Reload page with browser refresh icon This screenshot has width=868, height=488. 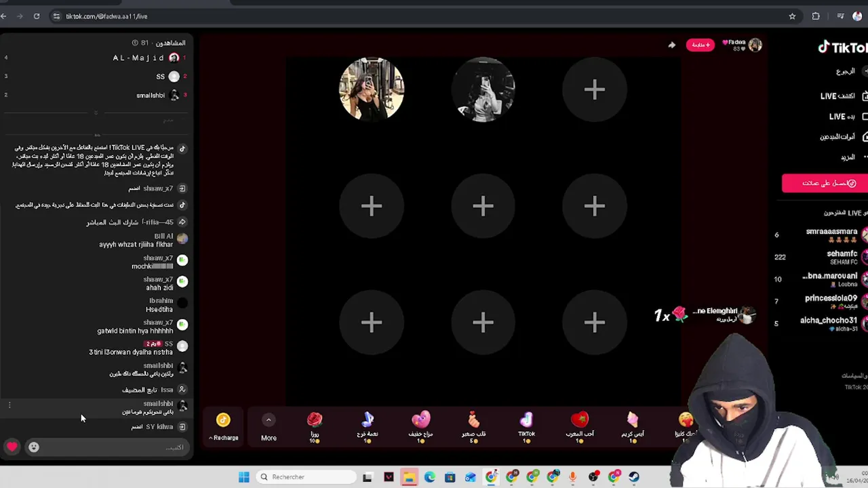pos(37,16)
